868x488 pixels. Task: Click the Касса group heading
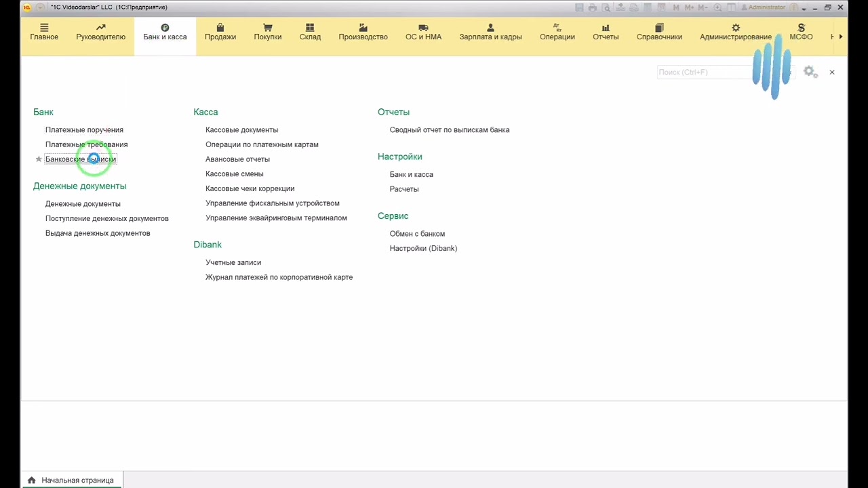tap(205, 112)
